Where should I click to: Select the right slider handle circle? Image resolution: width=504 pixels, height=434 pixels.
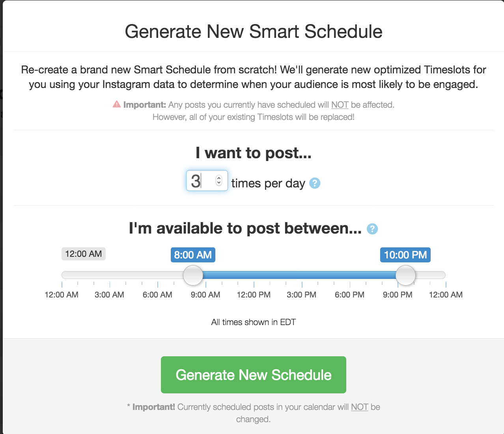[x=405, y=275]
